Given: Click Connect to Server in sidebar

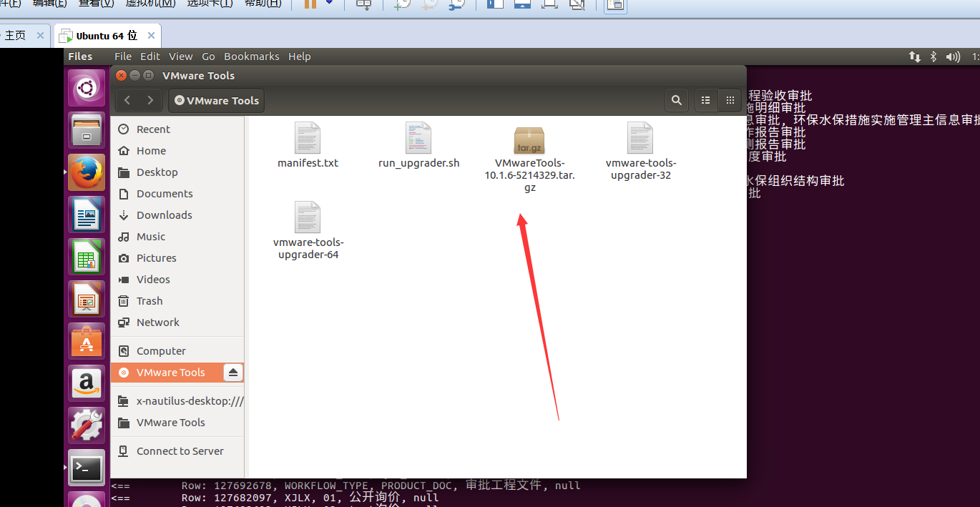Looking at the screenshot, I should click(x=177, y=451).
